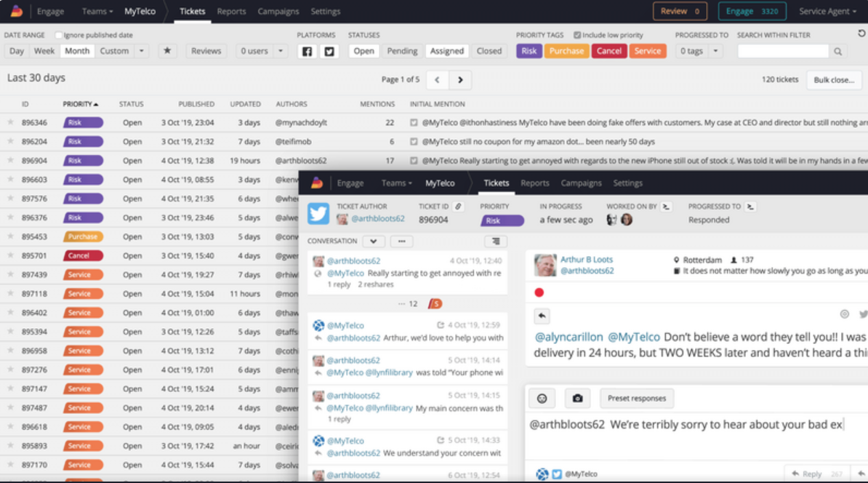Switch to Reports tab in the ticket detail window

pyautogui.click(x=535, y=183)
